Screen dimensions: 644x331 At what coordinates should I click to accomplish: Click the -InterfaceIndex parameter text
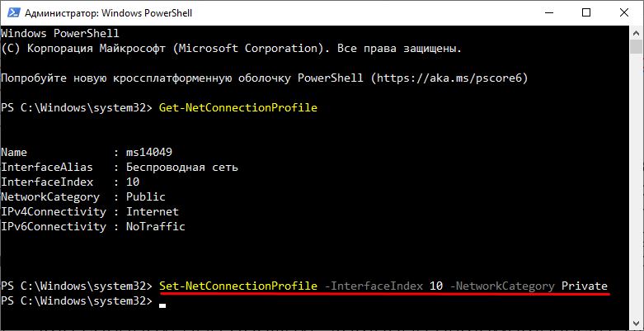[374, 286]
